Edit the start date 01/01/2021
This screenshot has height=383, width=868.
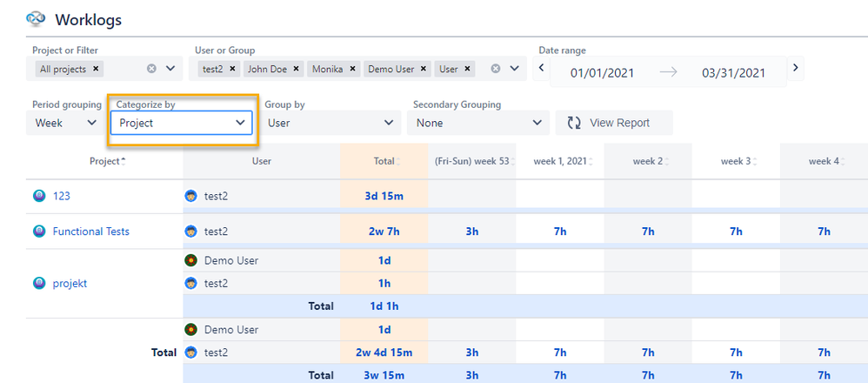(x=602, y=72)
